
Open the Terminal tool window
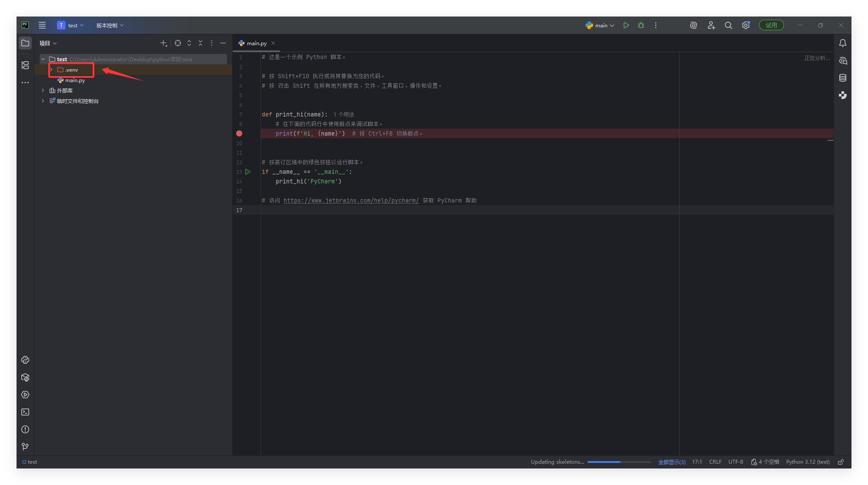point(25,412)
